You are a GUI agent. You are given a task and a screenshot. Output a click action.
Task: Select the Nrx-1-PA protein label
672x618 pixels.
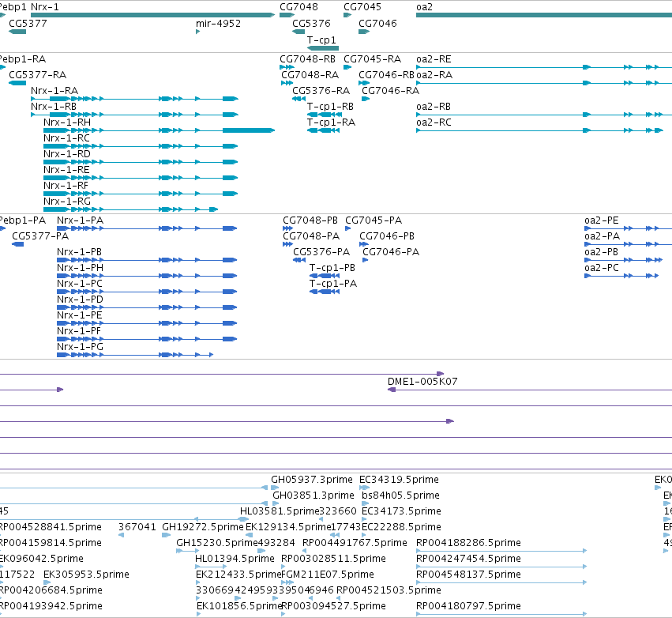click(x=80, y=220)
